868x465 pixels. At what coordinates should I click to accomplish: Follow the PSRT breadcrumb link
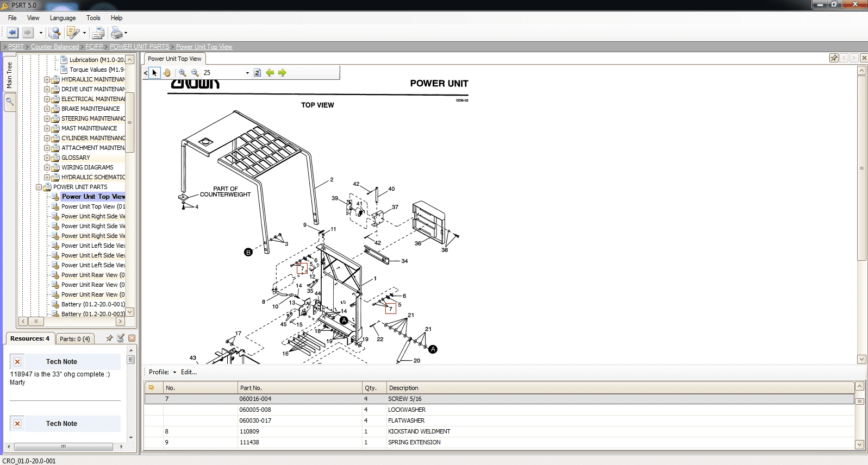point(16,47)
